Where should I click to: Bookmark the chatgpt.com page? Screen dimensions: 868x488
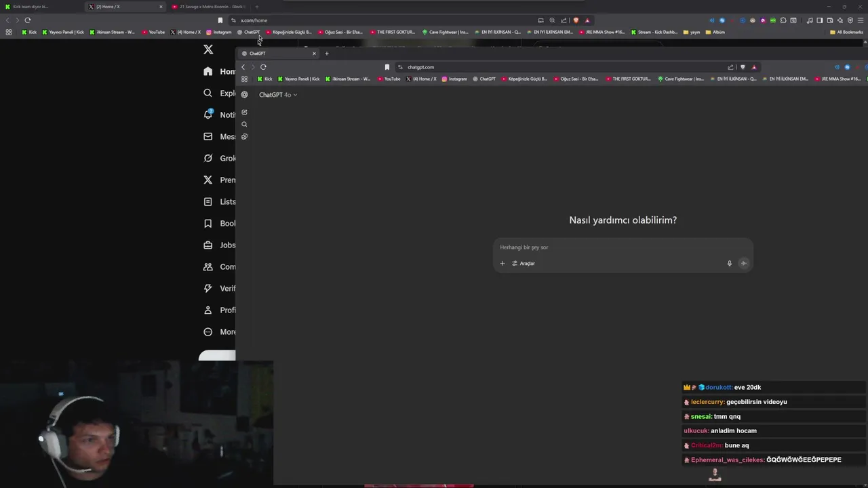[x=387, y=67]
